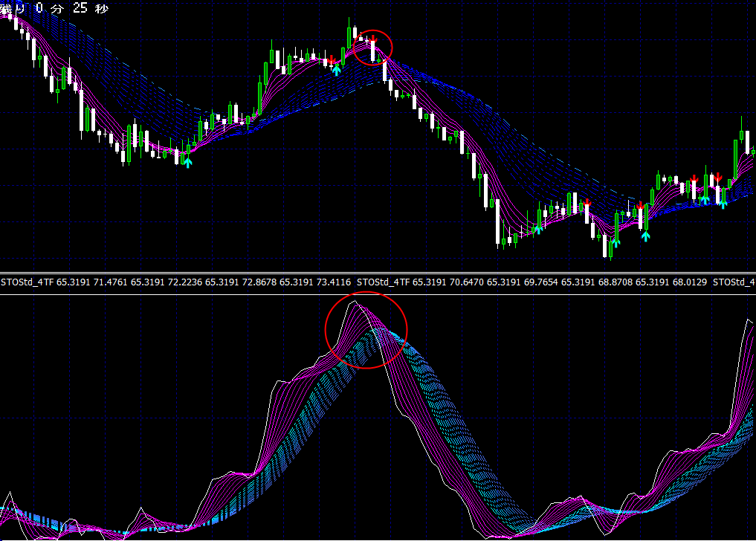Viewport: 756px width, 541px height.
Task: Click the indicator value 68.8708
Action: pos(616,282)
